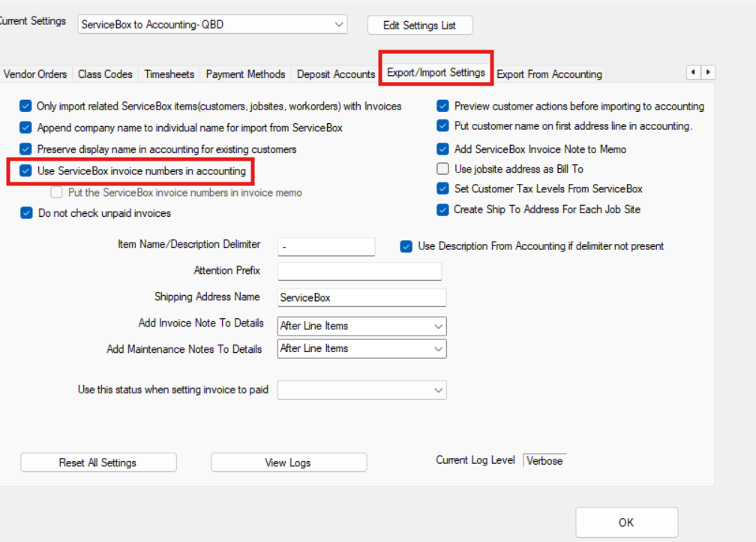Select the Timesheets tab
Image resolution: width=756 pixels, height=542 pixels.
tap(169, 74)
